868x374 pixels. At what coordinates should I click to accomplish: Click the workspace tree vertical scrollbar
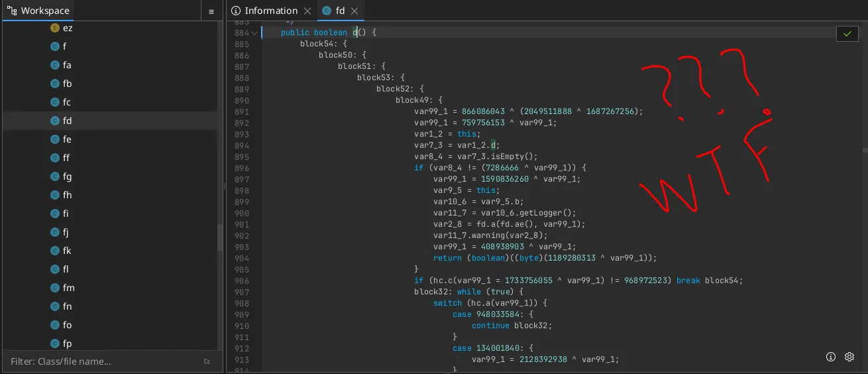(219, 237)
